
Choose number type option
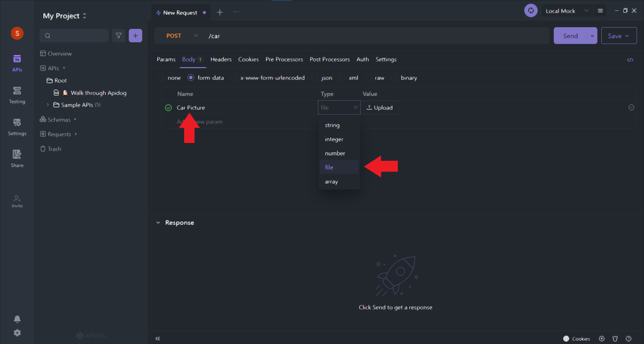339,153
